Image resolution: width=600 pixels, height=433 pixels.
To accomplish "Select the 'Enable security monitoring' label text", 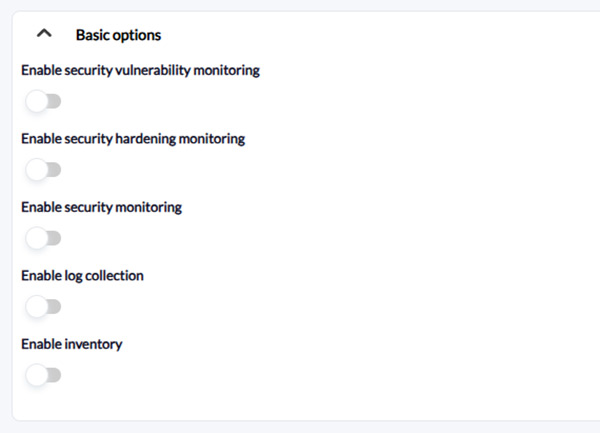I will [101, 207].
